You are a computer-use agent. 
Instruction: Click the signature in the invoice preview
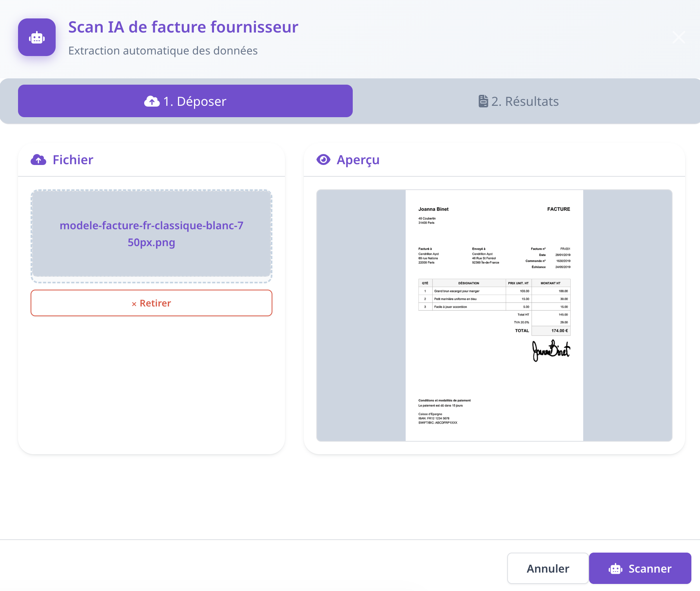551,350
